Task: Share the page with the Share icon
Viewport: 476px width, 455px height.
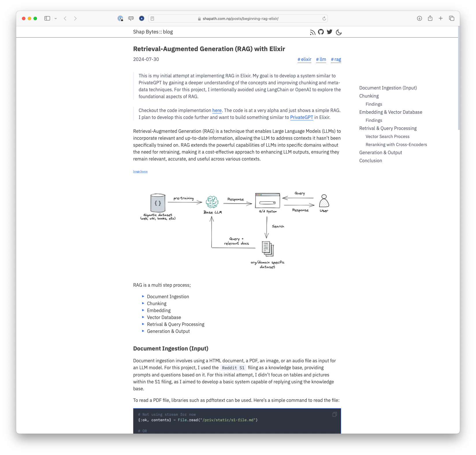Action: click(x=430, y=18)
